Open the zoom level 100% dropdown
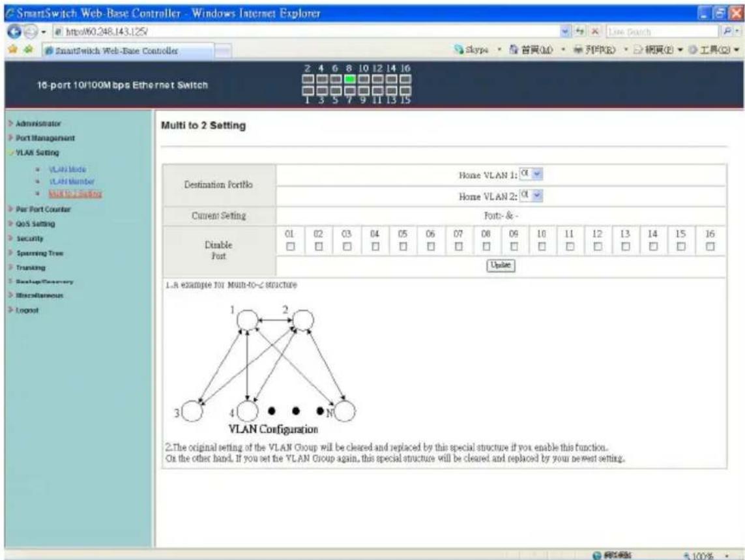Image resolution: width=745 pixels, height=560 pixels. pyautogui.click(x=727, y=555)
